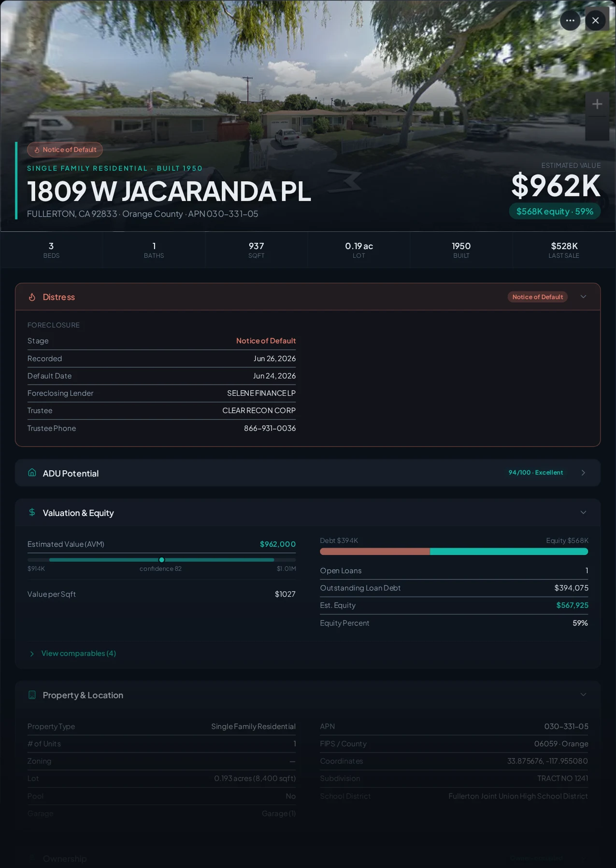Zoom in with the plus button

(x=597, y=104)
